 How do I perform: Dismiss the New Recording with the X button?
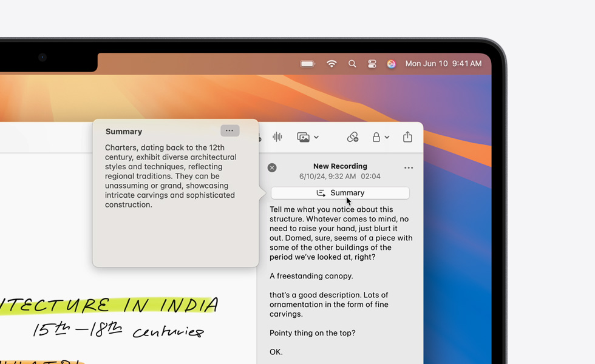click(x=272, y=167)
